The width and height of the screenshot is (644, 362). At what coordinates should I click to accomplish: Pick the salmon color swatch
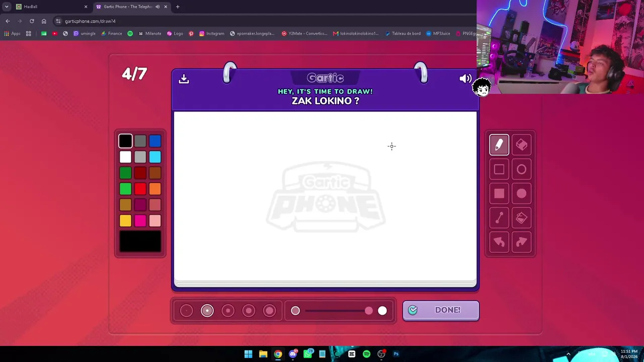pyautogui.click(x=155, y=205)
